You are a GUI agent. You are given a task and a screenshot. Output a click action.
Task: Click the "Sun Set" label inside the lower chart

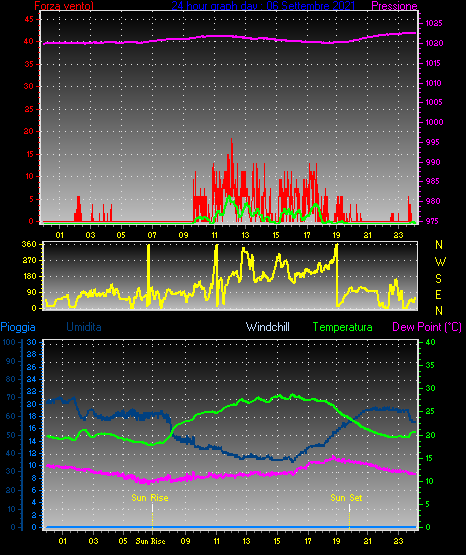(346, 498)
